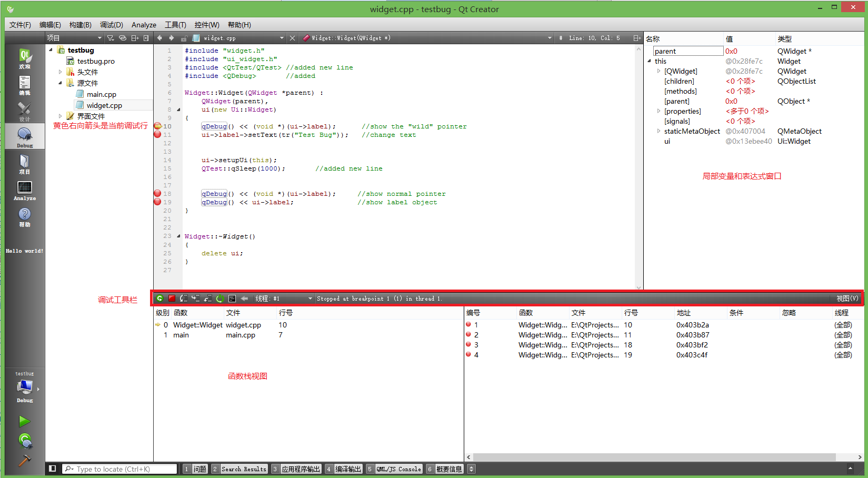Expand the [QWidget] variable node

coord(659,71)
